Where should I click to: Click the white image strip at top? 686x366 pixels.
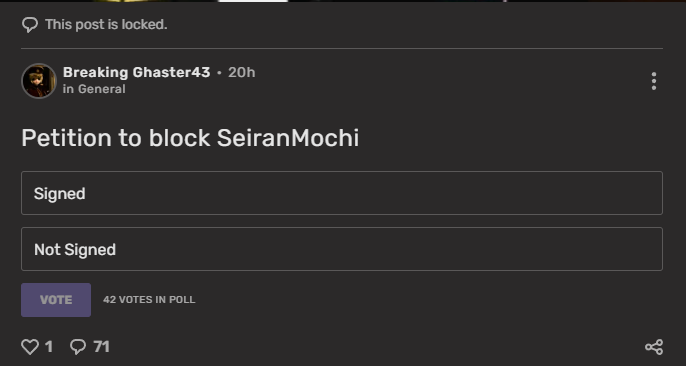click(x=253, y=1)
